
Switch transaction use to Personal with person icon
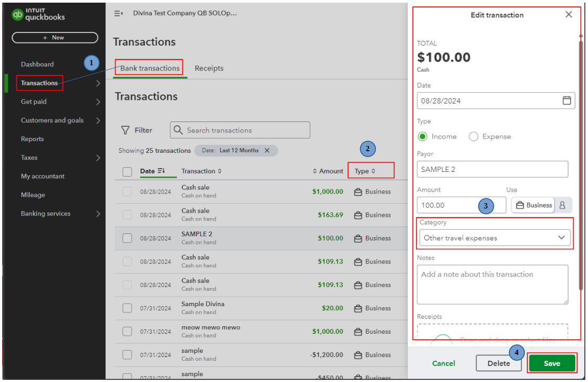coord(563,205)
